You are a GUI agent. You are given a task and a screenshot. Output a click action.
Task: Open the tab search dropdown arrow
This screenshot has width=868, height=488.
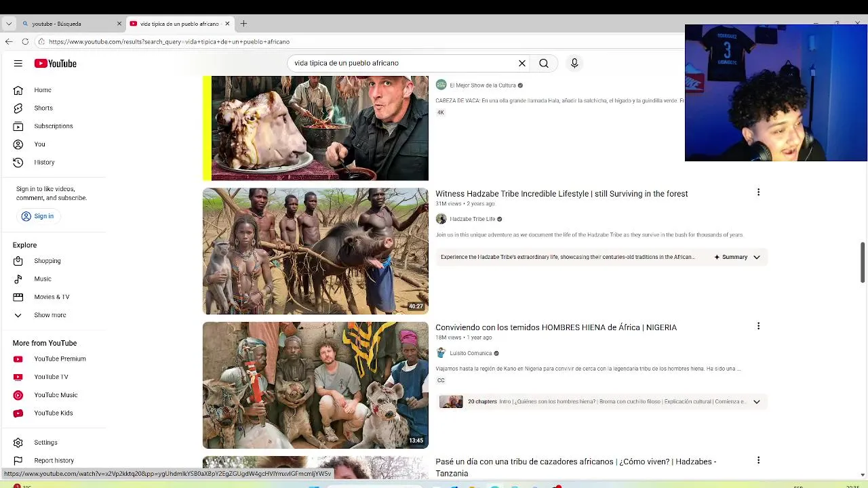pyautogui.click(x=9, y=24)
